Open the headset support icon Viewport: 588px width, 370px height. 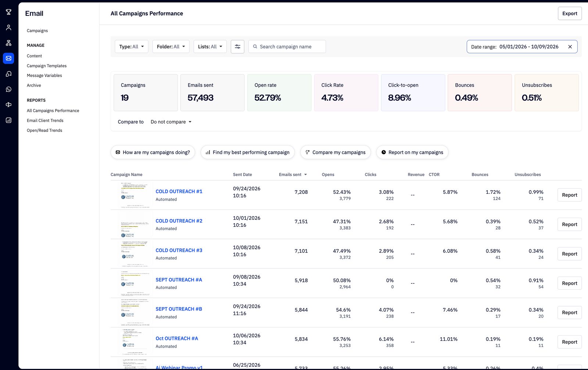point(8,74)
